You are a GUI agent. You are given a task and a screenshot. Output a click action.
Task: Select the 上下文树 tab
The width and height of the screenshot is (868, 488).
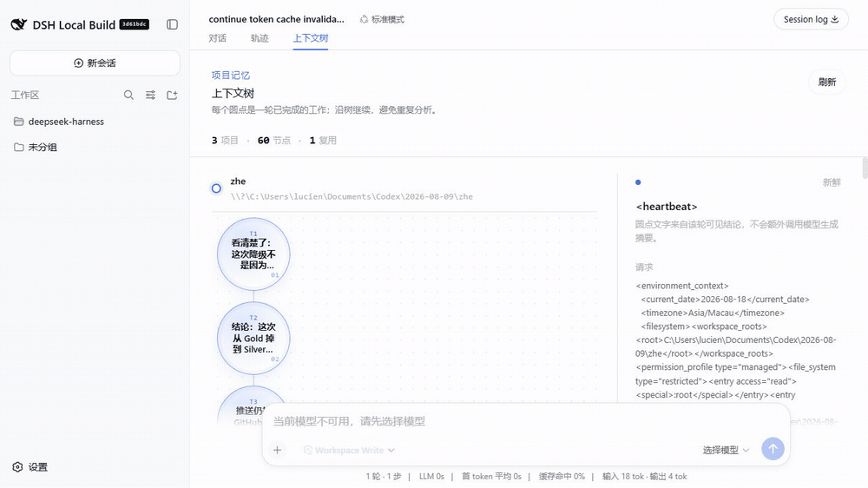coord(311,38)
